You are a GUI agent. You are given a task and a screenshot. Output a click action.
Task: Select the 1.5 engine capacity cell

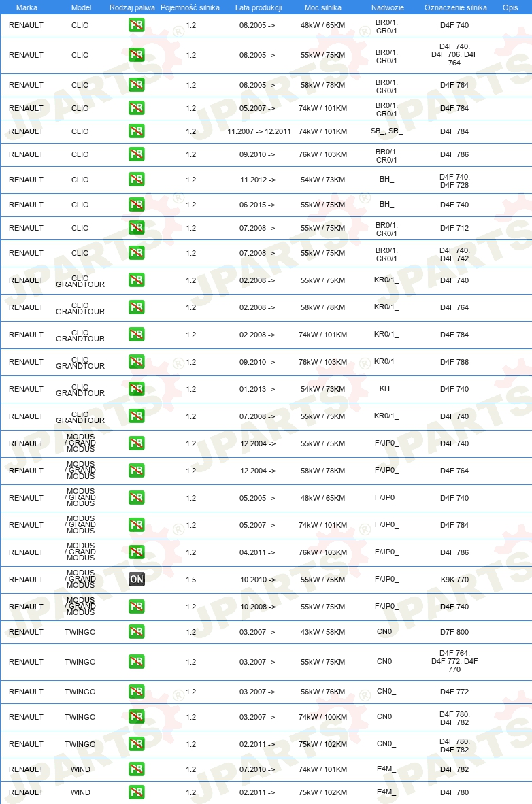tap(191, 580)
